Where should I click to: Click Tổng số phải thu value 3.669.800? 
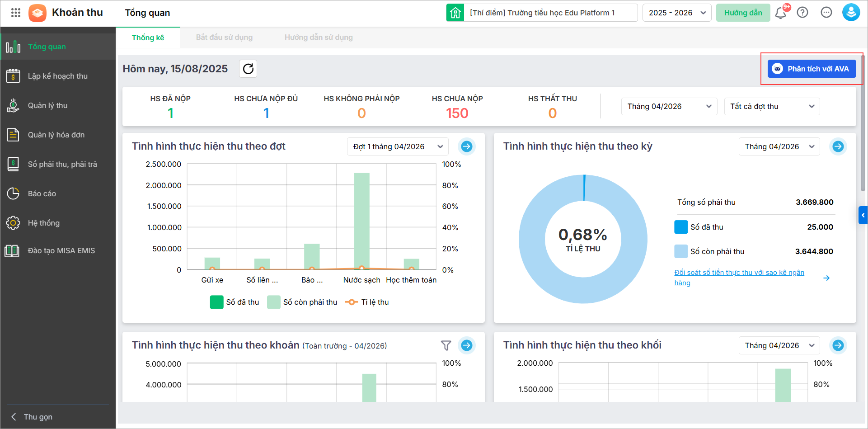(x=814, y=202)
